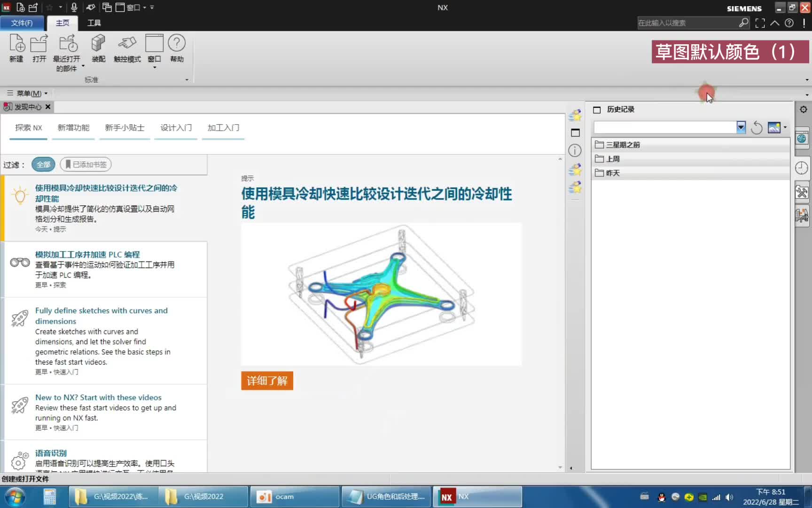This screenshot has height=508, width=812.
Task: Toggle full screen mode icon
Action: pyautogui.click(x=760, y=23)
